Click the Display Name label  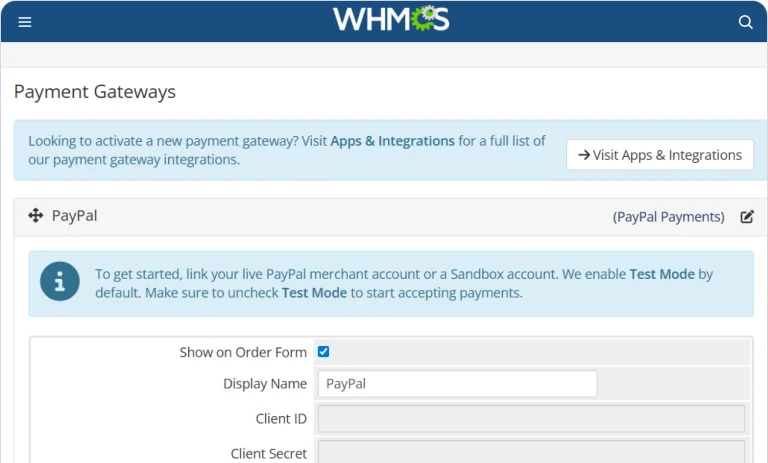(x=265, y=384)
